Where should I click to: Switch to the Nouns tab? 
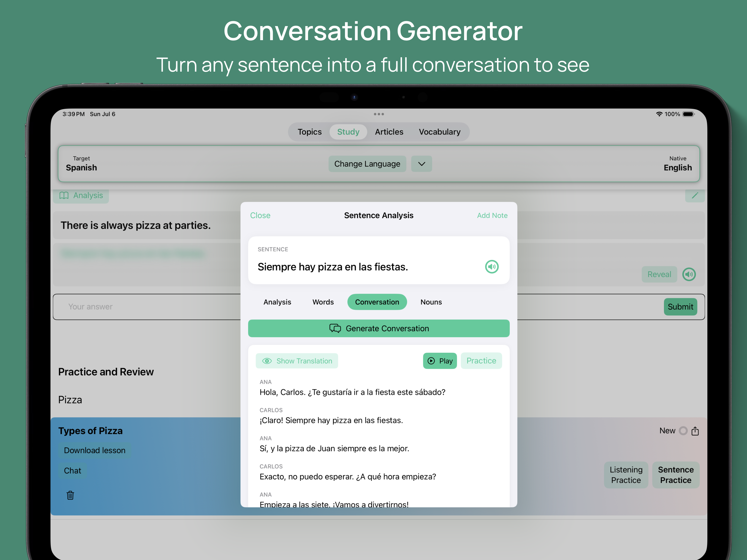tap(431, 302)
